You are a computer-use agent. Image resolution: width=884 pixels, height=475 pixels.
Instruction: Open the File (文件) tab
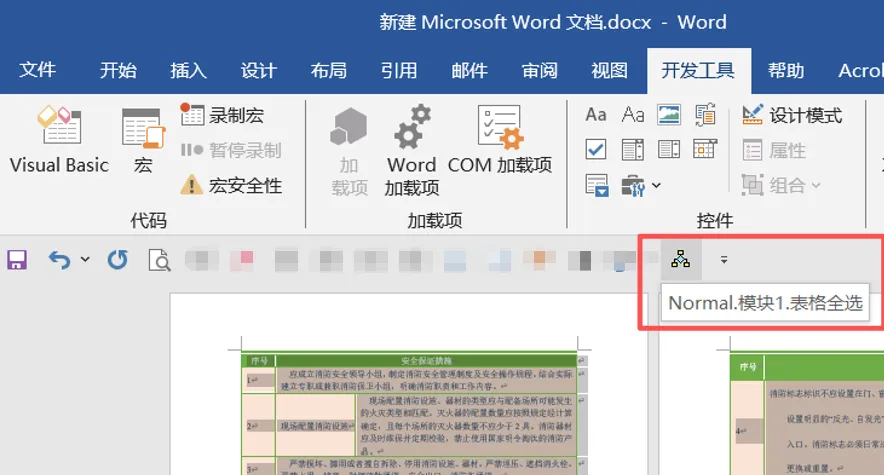(37, 70)
